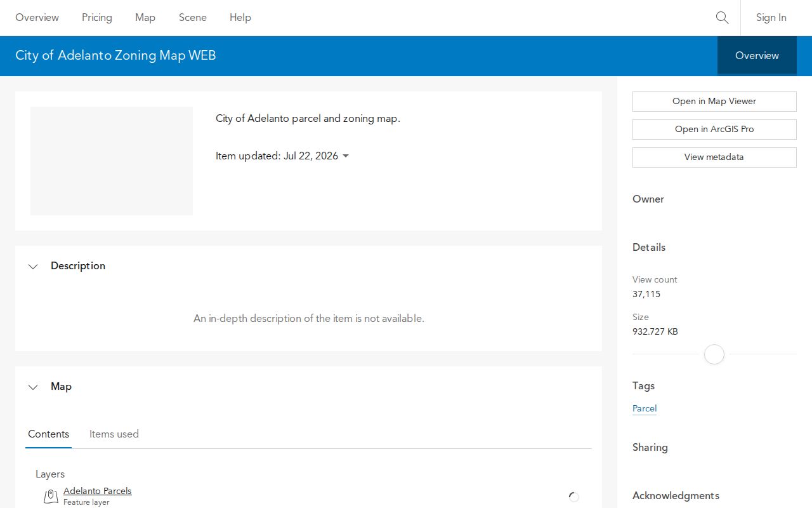Click the View metadata button
Image resolution: width=812 pixels, height=508 pixels.
pyautogui.click(x=714, y=157)
